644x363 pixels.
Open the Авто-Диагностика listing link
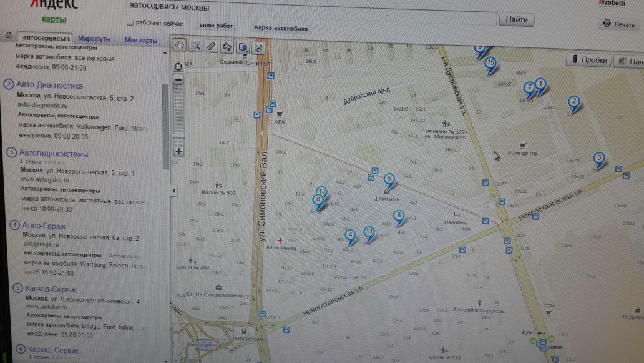point(50,86)
